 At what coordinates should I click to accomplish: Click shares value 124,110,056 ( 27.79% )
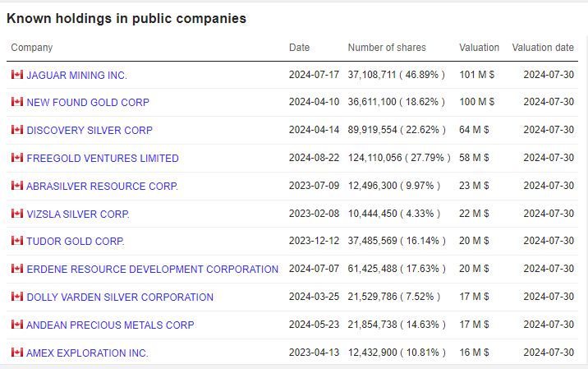[x=399, y=158]
